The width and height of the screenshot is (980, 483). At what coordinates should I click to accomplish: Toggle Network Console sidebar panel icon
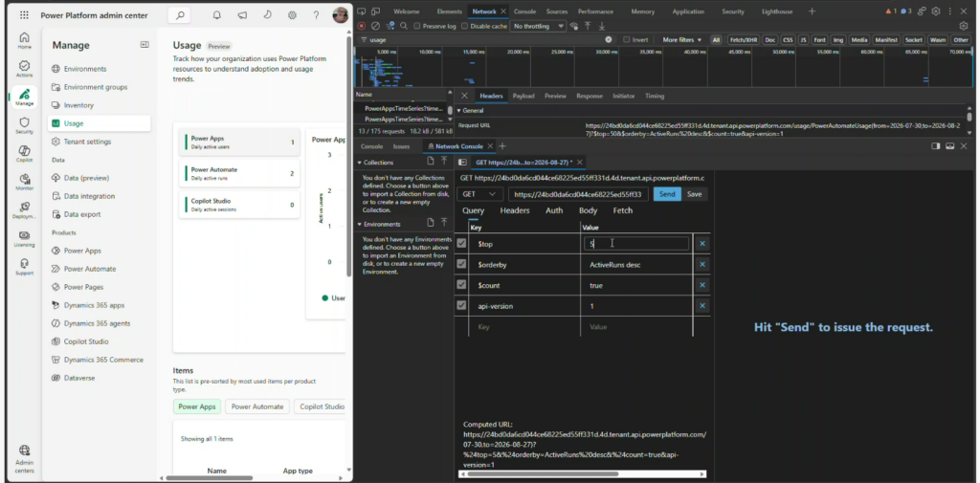[462, 163]
